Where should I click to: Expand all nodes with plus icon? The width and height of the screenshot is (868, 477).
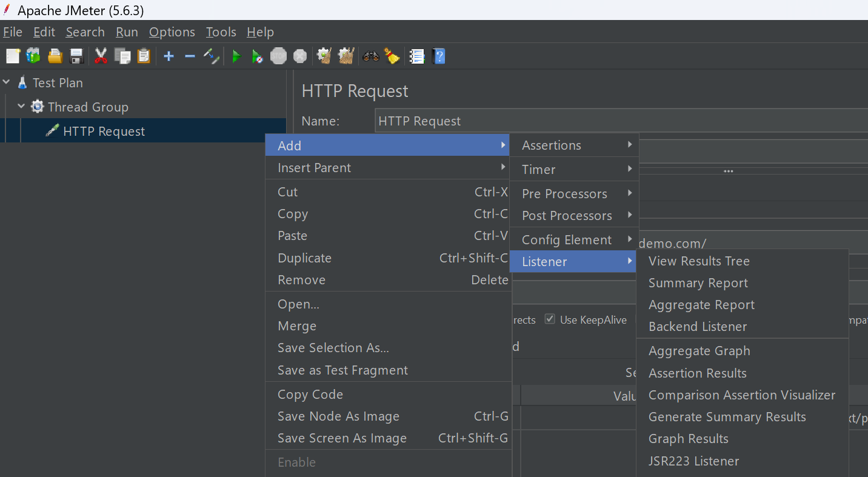pyautogui.click(x=169, y=56)
